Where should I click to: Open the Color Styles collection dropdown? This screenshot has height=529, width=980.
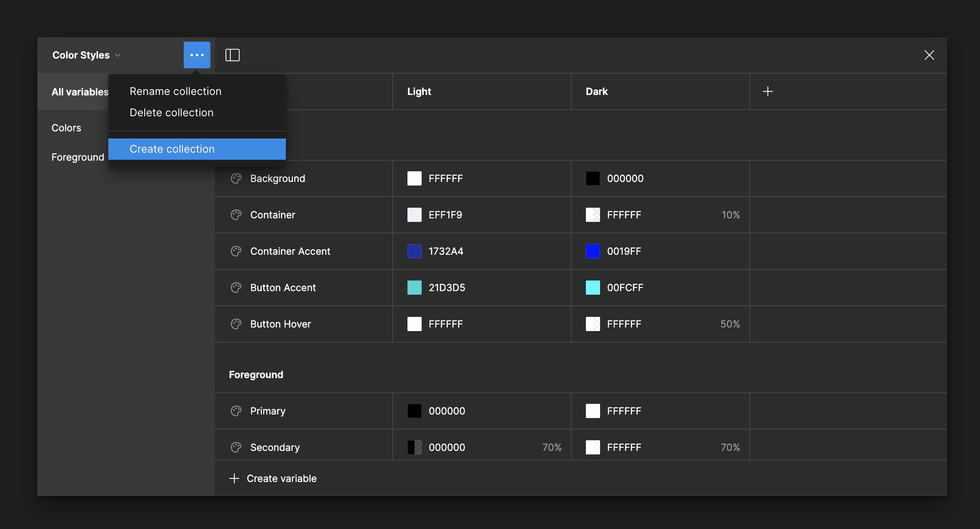[86, 55]
